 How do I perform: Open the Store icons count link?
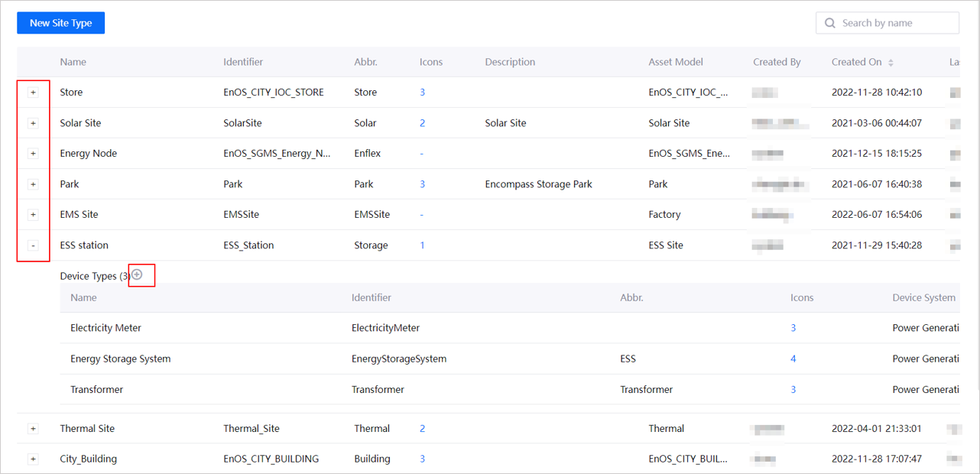tap(422, 93)
